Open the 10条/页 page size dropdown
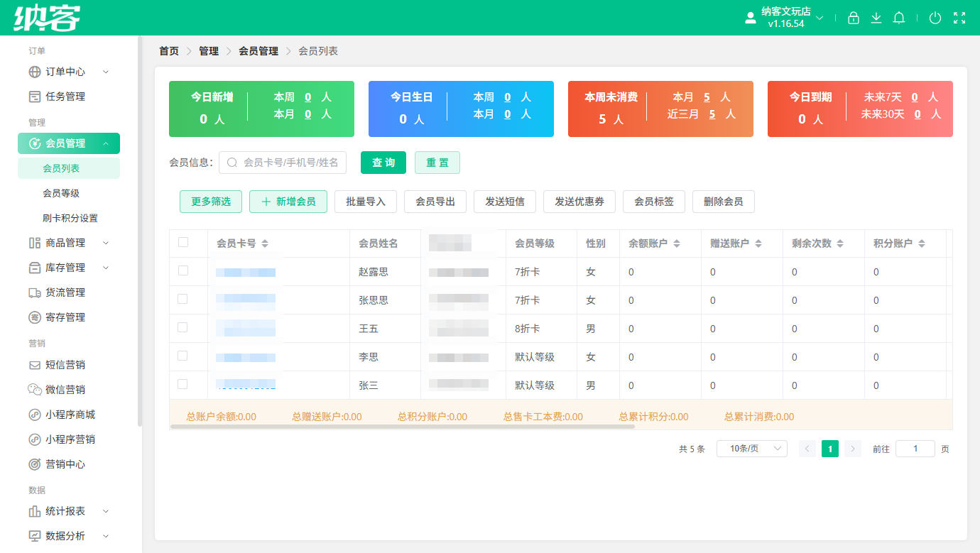Screen dimensions: 980x553 [x=752, y=449]
